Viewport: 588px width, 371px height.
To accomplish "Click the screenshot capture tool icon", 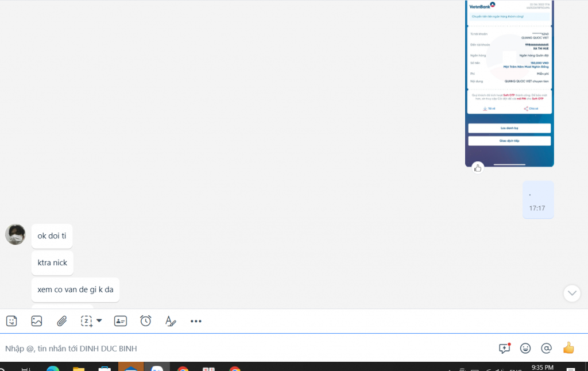I will [x=87, y=321].
